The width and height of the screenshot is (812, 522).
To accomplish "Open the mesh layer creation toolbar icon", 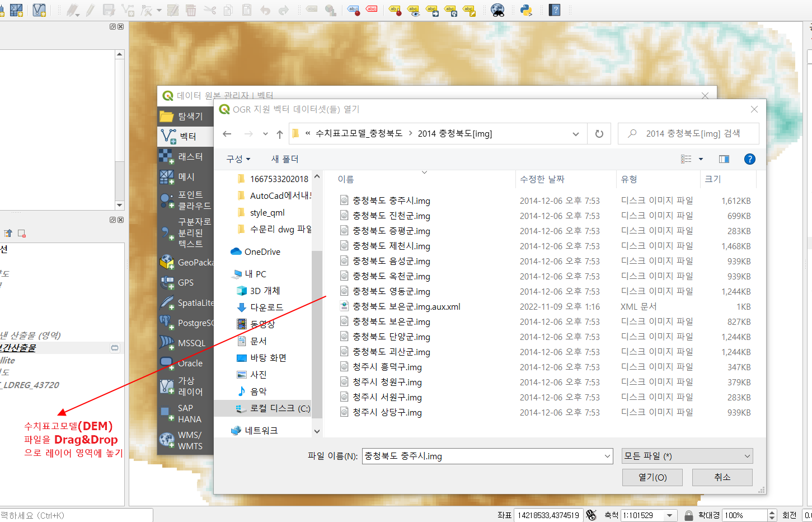I will 16,10.
